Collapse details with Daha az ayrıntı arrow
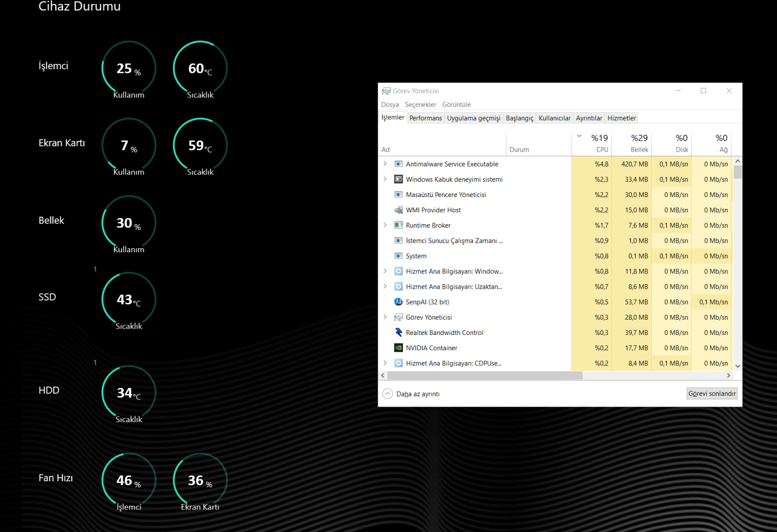777x532 pixels. (x=388, y=394)
